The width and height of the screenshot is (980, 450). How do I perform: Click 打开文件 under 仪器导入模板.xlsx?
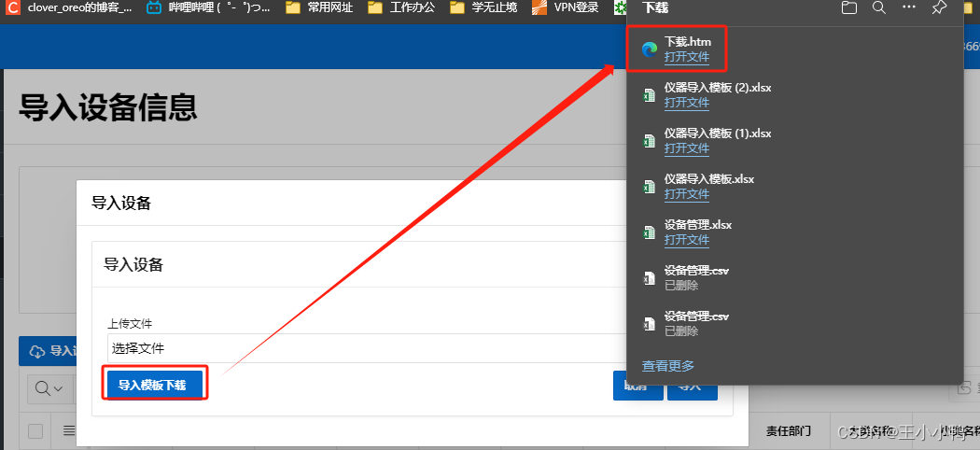[686, 194]
